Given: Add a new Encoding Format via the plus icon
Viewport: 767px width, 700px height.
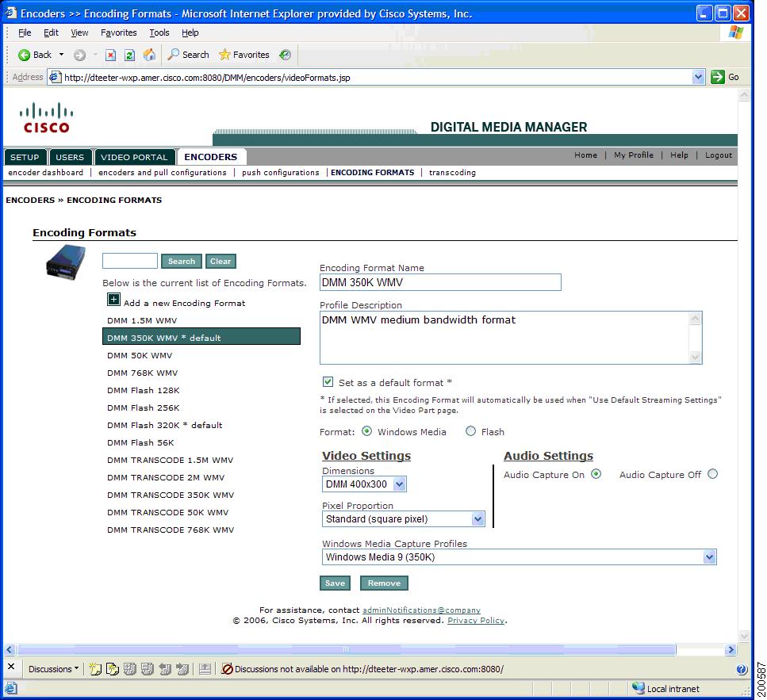Looking at the screenshot, I should [x=113, y=300].
